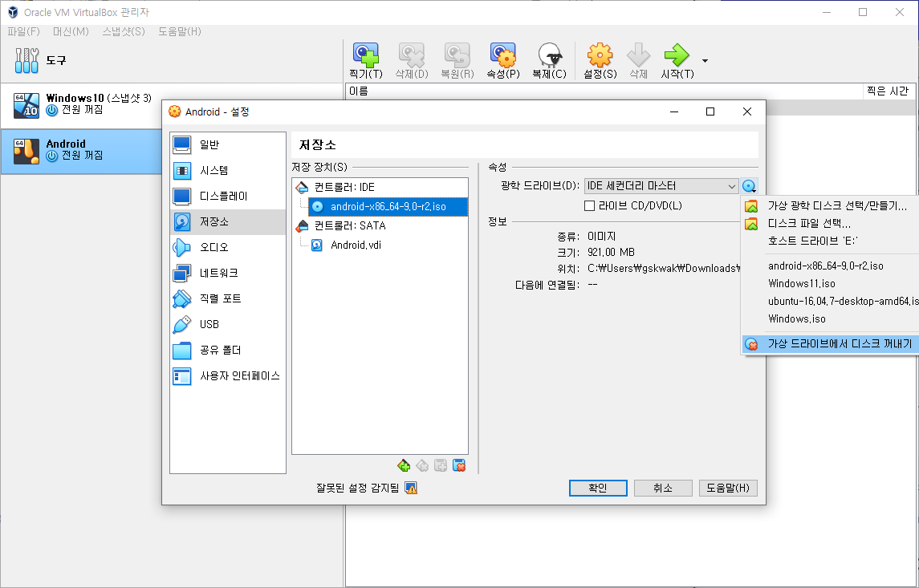Click the Tools (도구) icon

pos(26,60)
